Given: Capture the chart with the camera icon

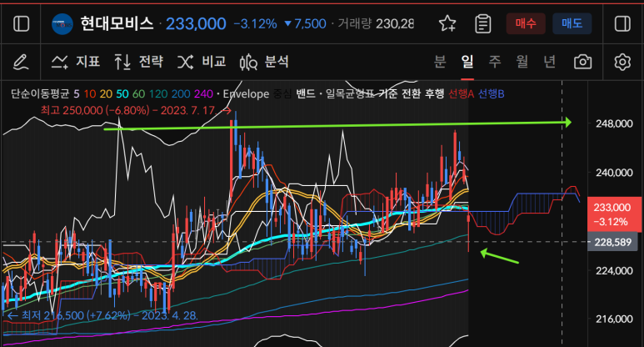Looking at the screenshot, I should (583, 62).
